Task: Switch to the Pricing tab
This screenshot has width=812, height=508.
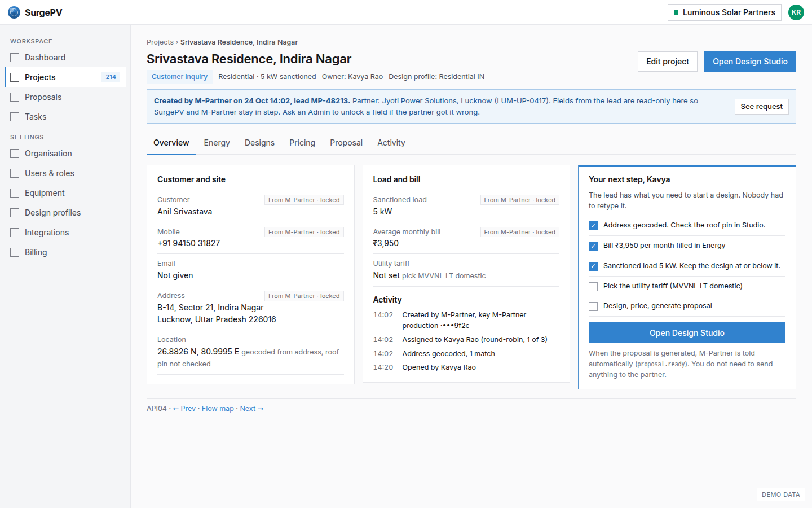Action: point(302,143)
